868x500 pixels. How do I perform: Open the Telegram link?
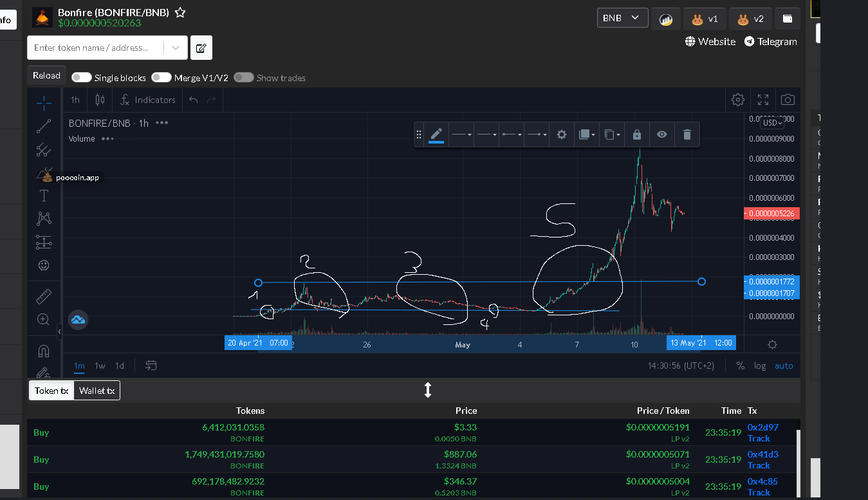point(771,41)
